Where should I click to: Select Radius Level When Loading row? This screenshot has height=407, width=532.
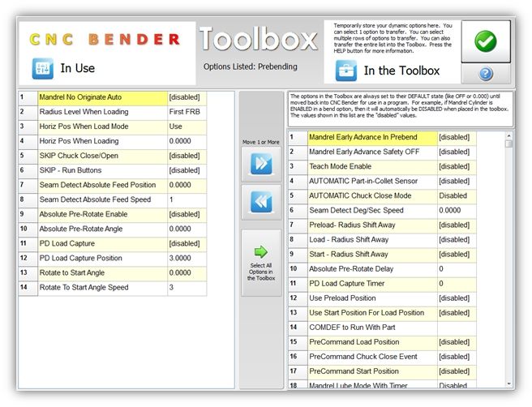[112, 112]
